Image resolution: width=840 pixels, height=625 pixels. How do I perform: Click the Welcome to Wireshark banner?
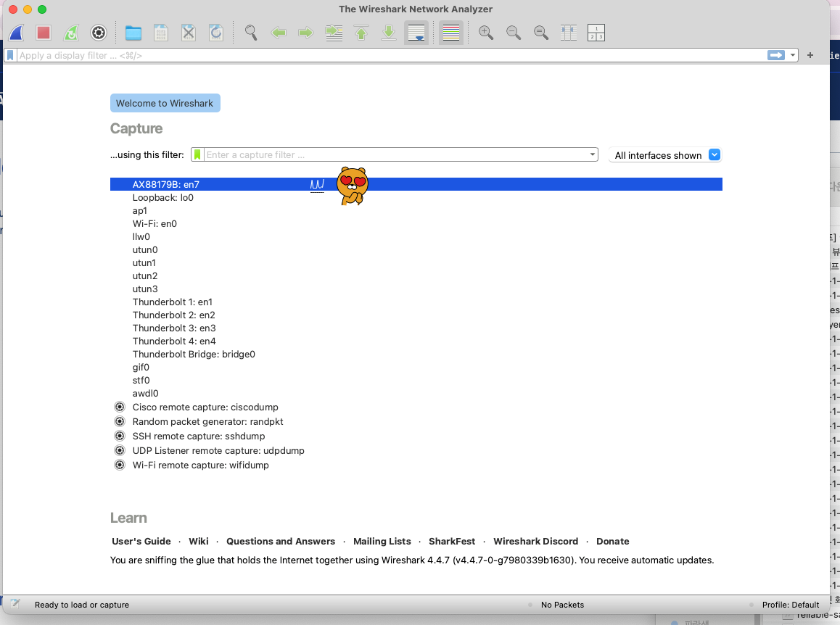click(165, 104)
